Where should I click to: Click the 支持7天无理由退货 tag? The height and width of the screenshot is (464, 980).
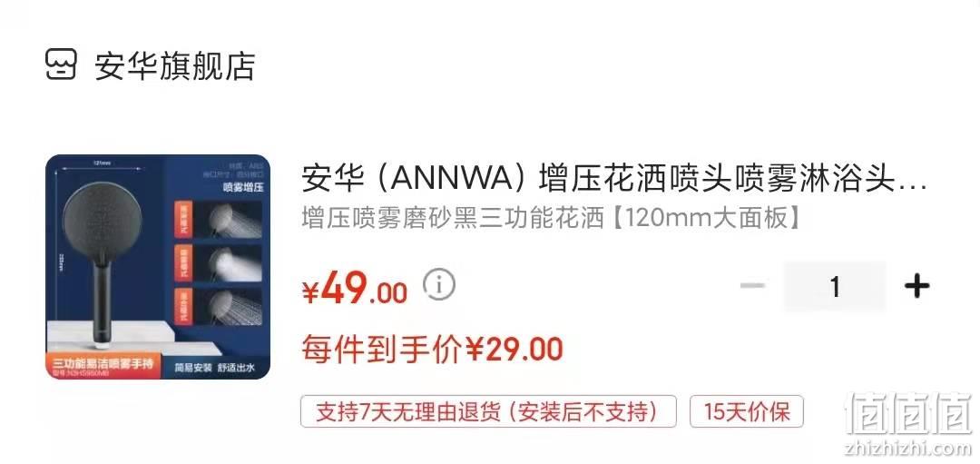(488, 411)
